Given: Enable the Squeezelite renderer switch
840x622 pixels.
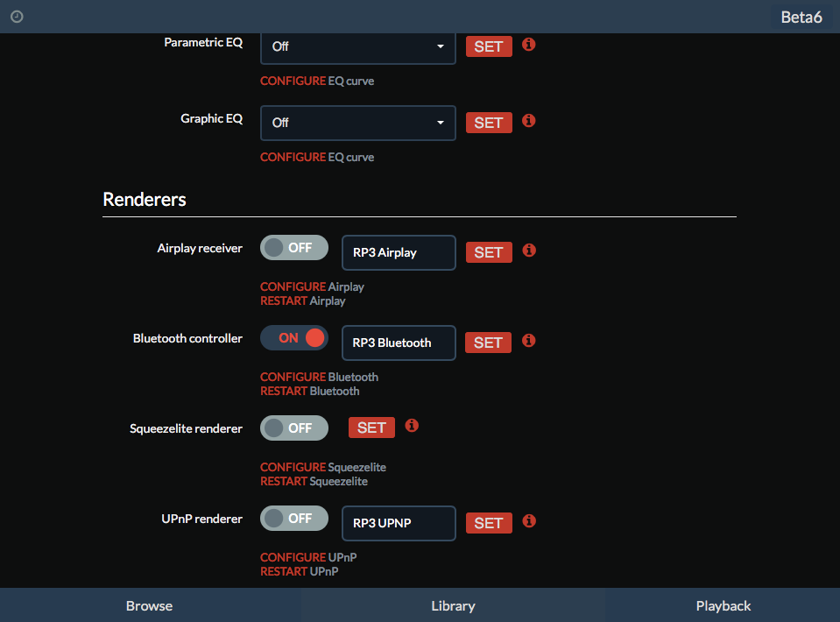Looking at the screenshot, I should [294, 428].
